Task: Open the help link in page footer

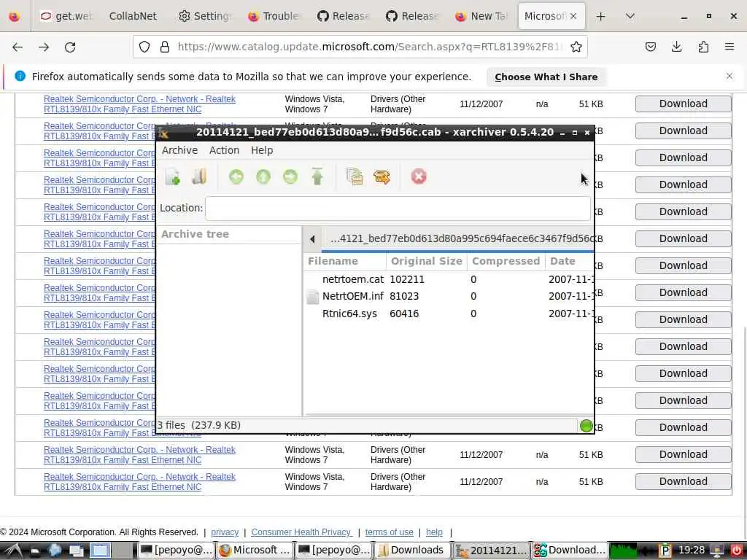Action: point(434,532)
